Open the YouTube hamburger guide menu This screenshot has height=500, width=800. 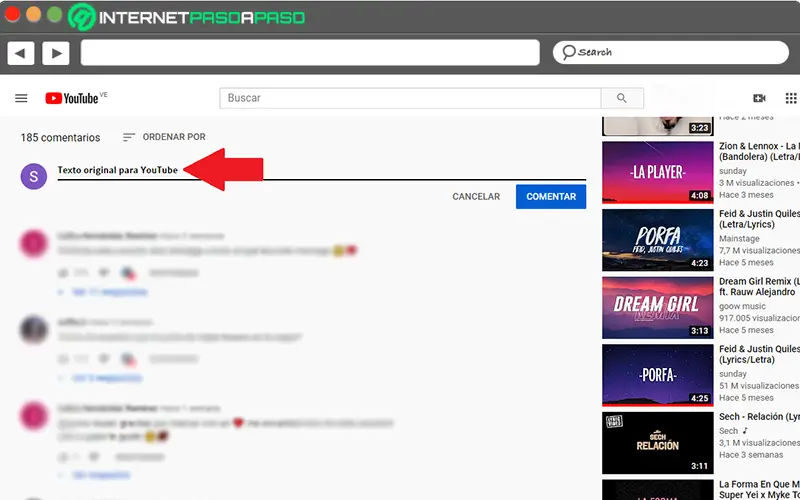[x=21, y=98]
